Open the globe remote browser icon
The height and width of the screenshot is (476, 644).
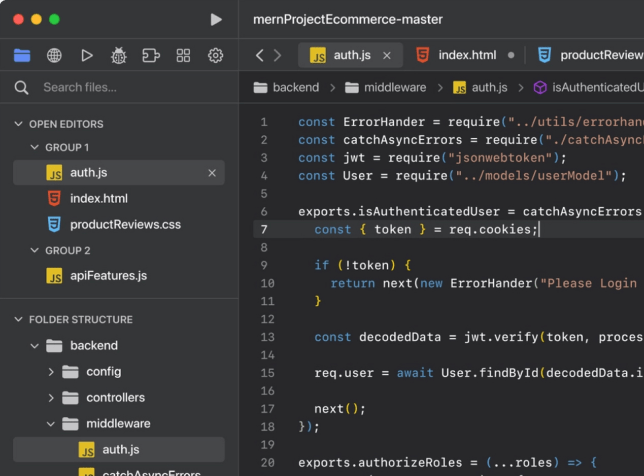(54, 55)
